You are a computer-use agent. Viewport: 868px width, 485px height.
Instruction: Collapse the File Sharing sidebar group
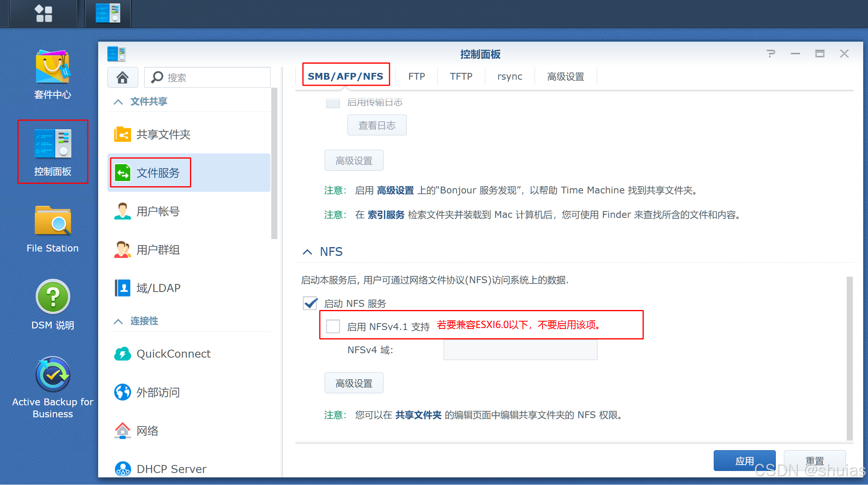coord(118,102)
